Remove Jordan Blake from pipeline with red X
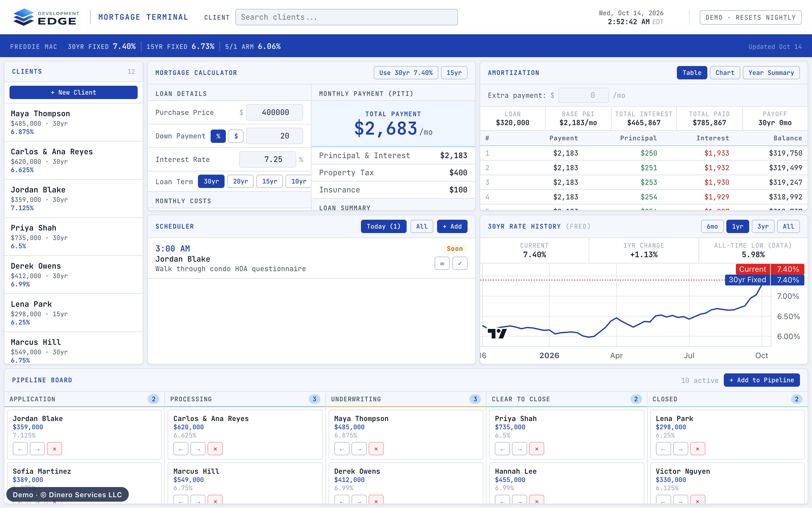 pos(54,449)
